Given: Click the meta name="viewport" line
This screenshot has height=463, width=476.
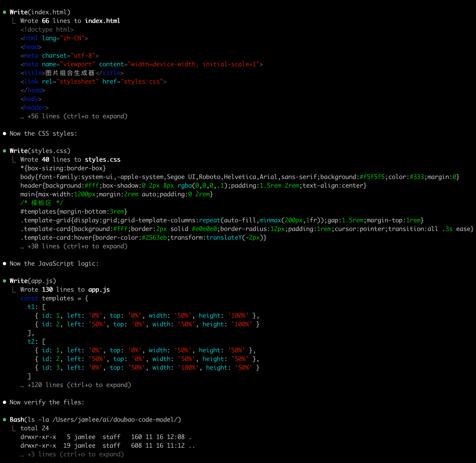Looking at the screenshot, I should click(142, 64).
